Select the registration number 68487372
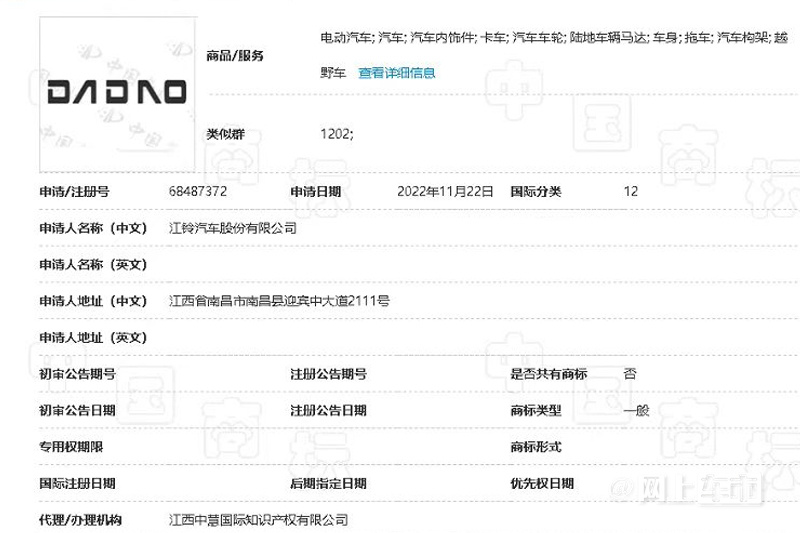The height and width of the screenshot is (533, 800). pos(197,191)
